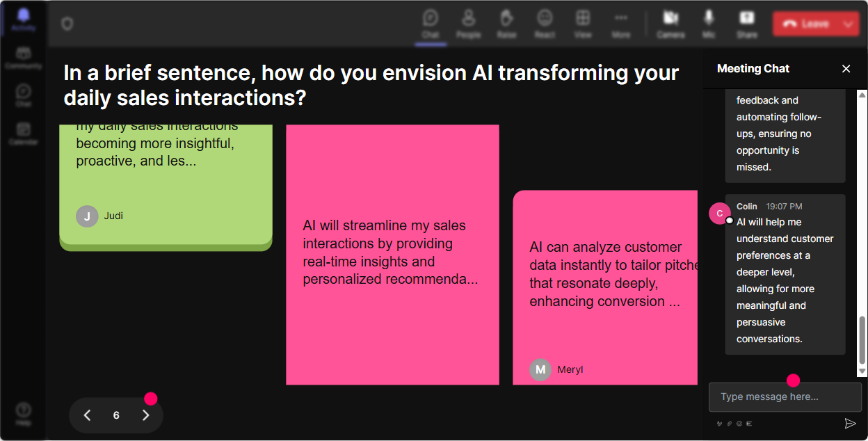Send the chat message arrow
Image resolution: width=868 pixels, height=441 pixels.
tap(850, 423)
